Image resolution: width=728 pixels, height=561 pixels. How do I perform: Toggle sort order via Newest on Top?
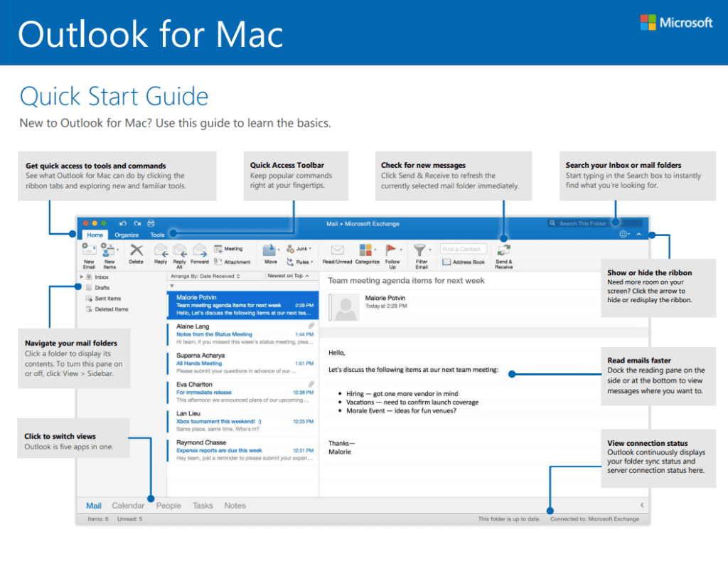pyautogui.click(x=289, y=276)
